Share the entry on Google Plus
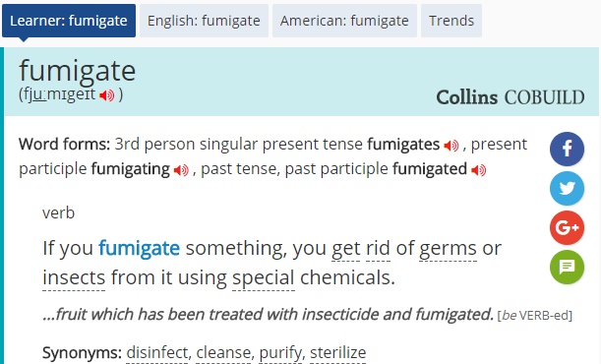Screen dimensions: 601x364 [x=567, y=227]
